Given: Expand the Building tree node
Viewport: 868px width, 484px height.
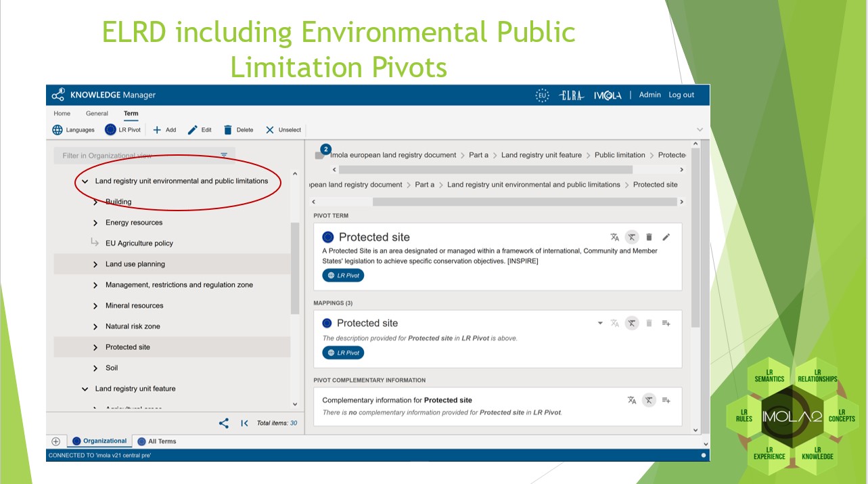Looking at the screenshot, I should pyautogui.click(x=95, y=202).
